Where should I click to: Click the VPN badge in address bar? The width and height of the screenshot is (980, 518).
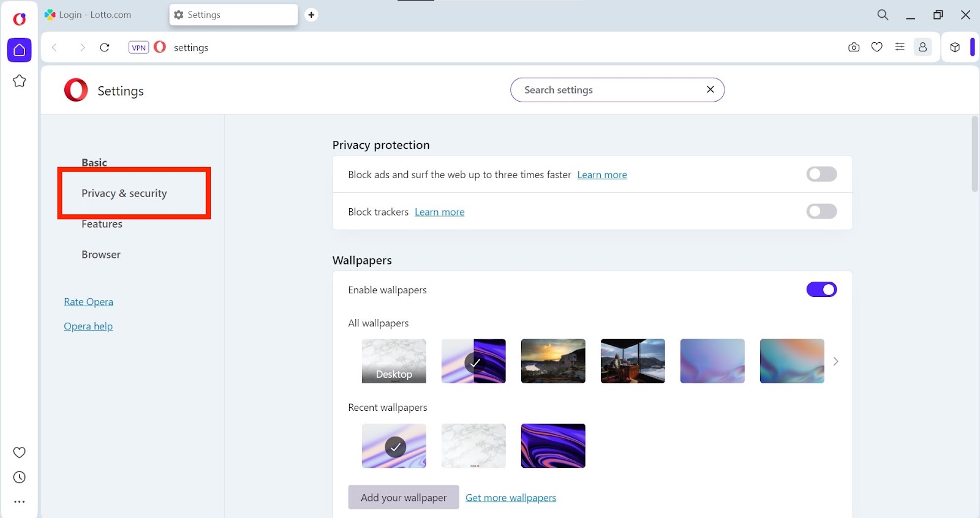coord(139,47)
